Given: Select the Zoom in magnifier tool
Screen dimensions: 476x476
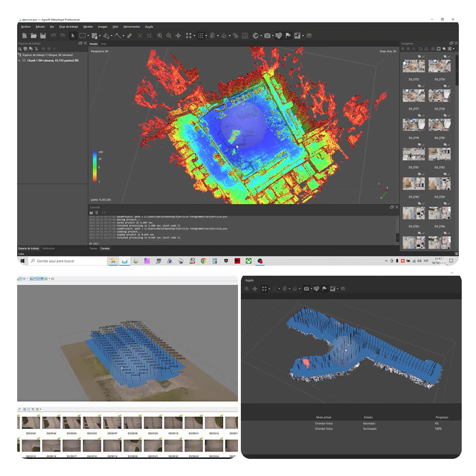Looking at the screenshot, I should 159,35.
